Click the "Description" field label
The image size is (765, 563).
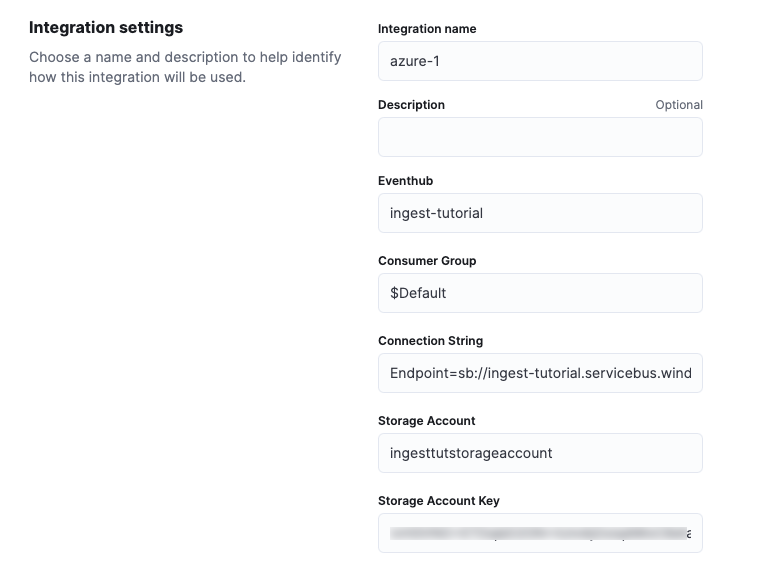point(411,105)
